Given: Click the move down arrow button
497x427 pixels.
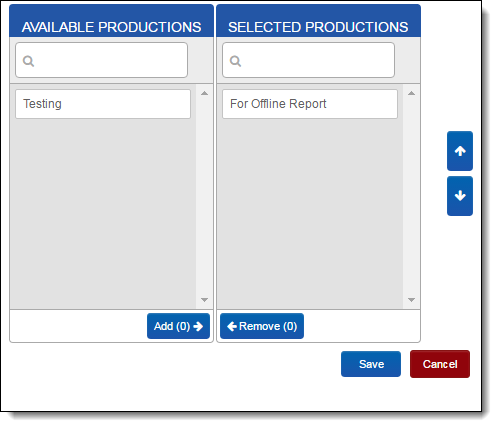Looking at the screenshot, I should tap(460, 196).
